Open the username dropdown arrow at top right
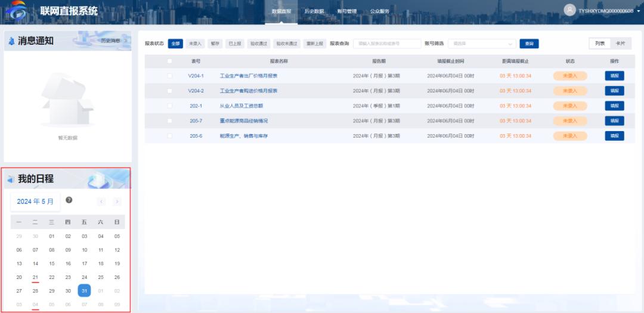The image size is (644, 313). [639, 11]
